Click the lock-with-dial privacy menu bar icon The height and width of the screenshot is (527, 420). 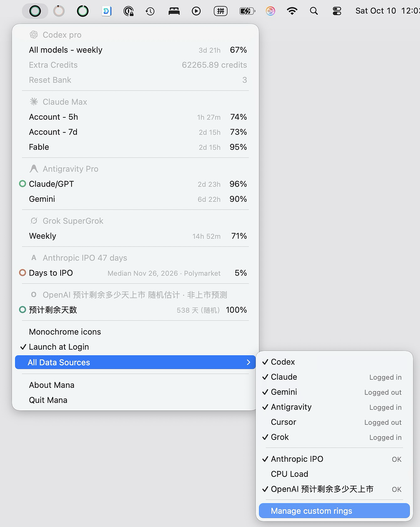coord(128,11)
